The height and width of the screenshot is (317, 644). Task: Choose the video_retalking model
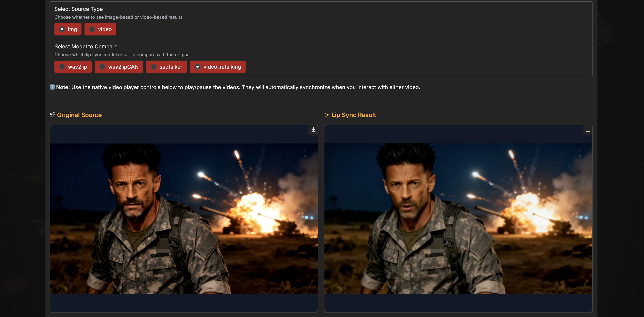[218, 67]
